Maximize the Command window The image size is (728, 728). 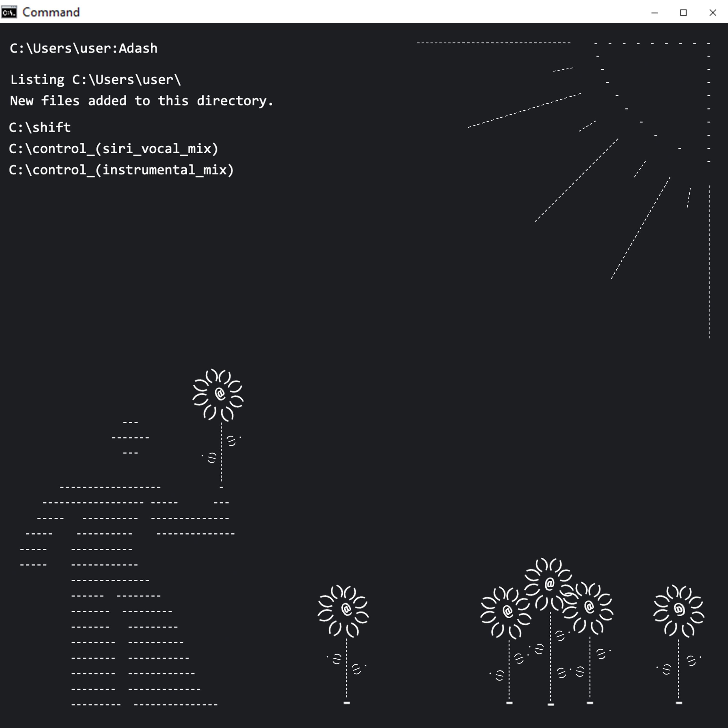point(683,12)
